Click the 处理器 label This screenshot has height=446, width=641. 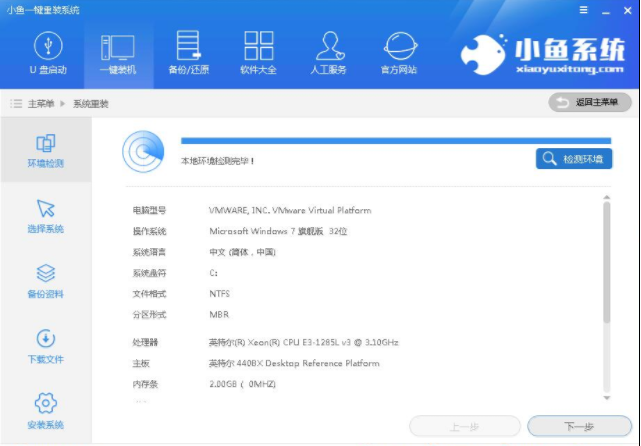click(x=145, y=342)
